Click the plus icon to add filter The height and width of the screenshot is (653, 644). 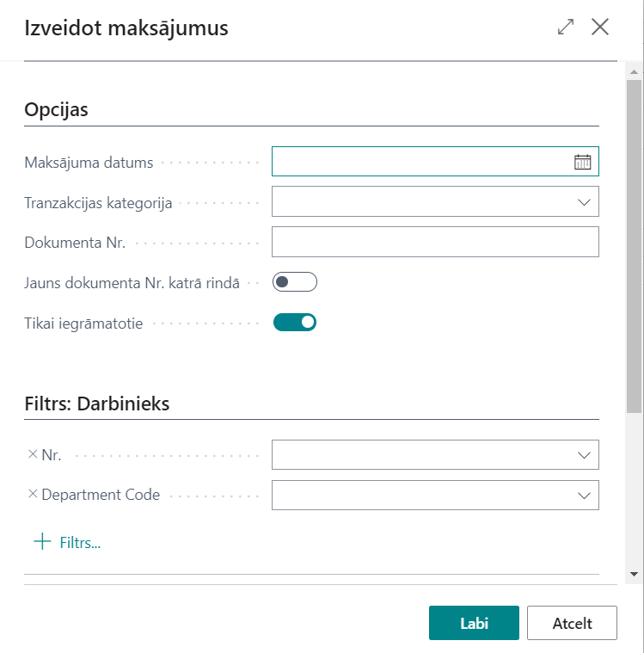point(41,542)
